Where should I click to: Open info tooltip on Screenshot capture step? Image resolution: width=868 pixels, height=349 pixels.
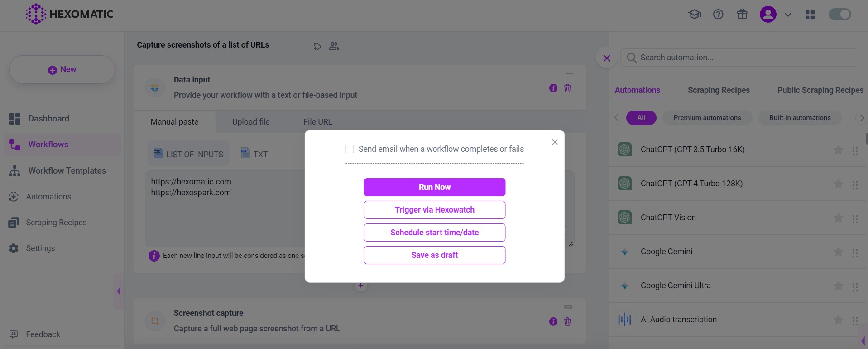pyautogui.click(x=552, y=321)
